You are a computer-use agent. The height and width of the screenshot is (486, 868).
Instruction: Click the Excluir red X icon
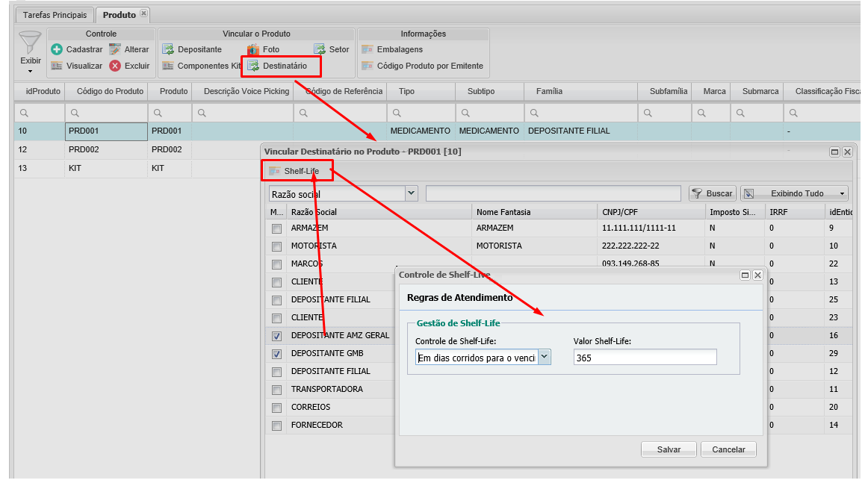[x=114, y=66]
